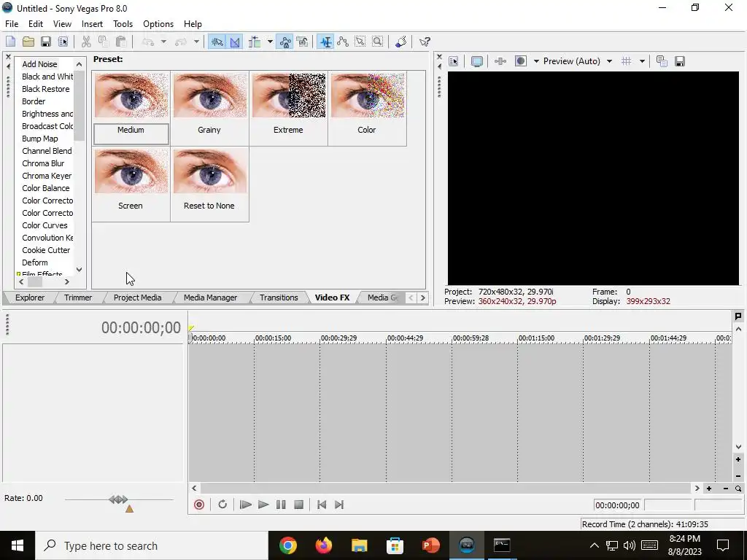747x560 pixels.
Task: Open the Tools menu
Action: 123,24
